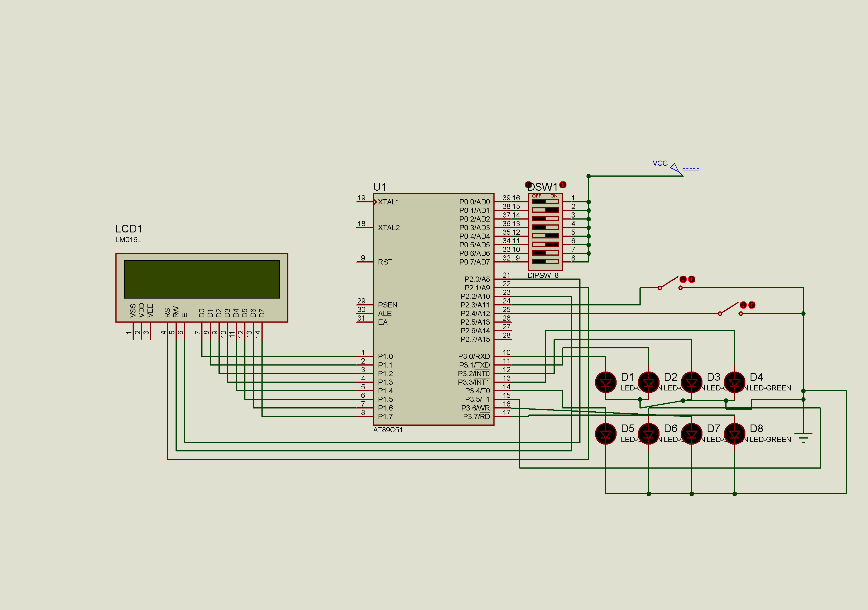Toggle DIP switch position 1
Viewport: 868px width, 610px height.
point(545,202)
